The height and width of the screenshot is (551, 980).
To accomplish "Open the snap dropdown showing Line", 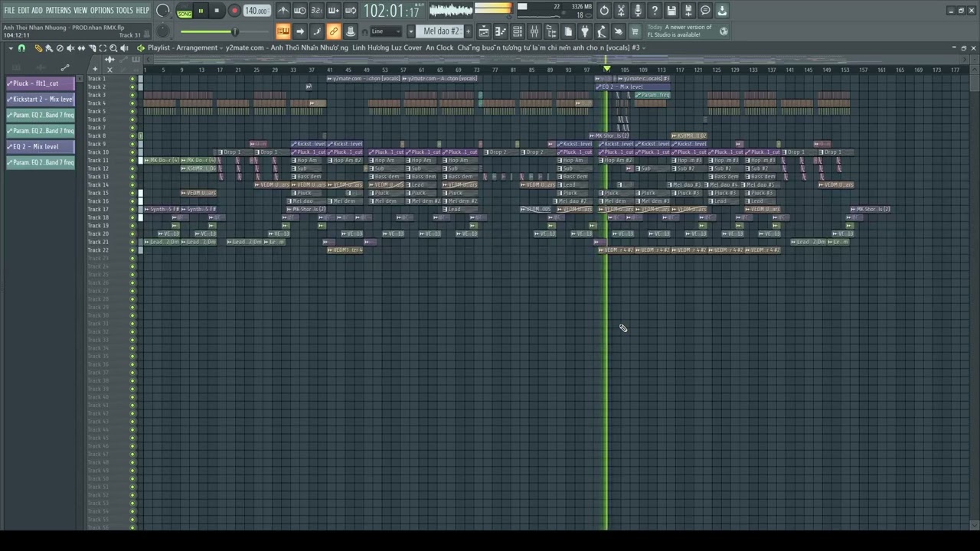I will click(387, 31).
